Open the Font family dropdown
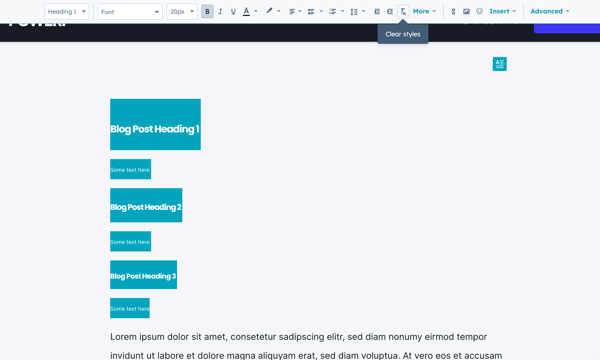 point(130,11)
